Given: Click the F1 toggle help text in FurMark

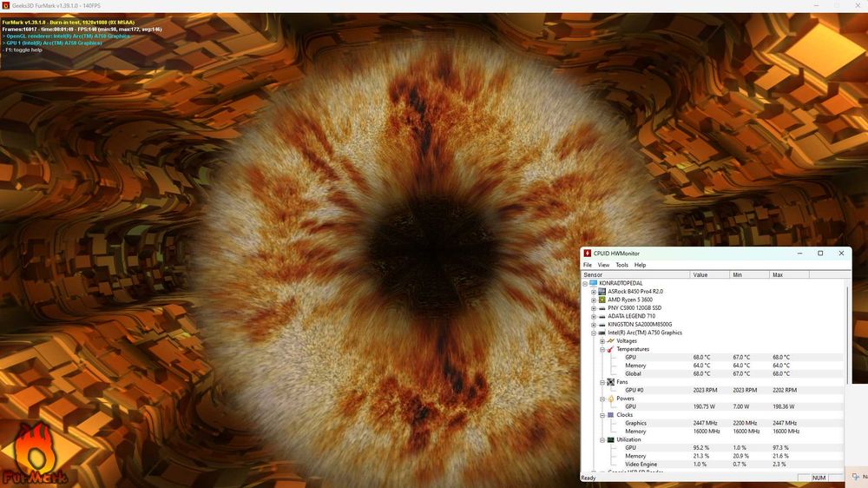Looking at the screenshot, I should pyautogui.click(x=23, y=49).
